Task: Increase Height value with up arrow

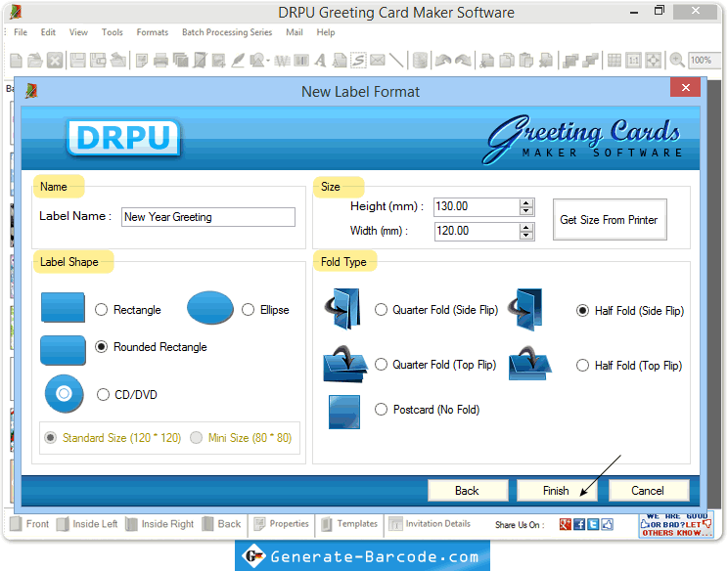Action: (526, 203)
